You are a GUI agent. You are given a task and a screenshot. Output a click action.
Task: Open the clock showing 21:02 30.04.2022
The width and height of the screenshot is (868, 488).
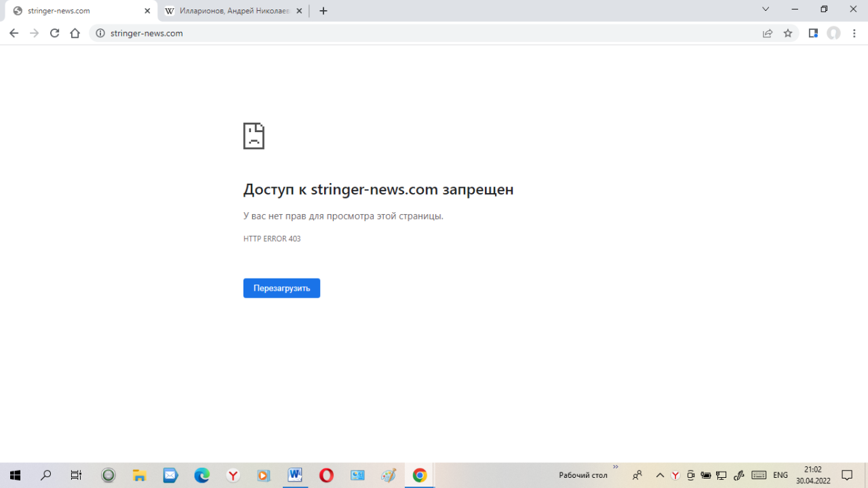813,475
